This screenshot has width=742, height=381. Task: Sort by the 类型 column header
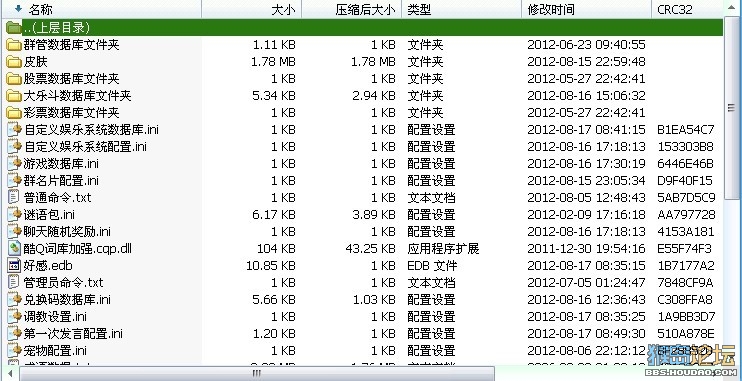(462, 9)
